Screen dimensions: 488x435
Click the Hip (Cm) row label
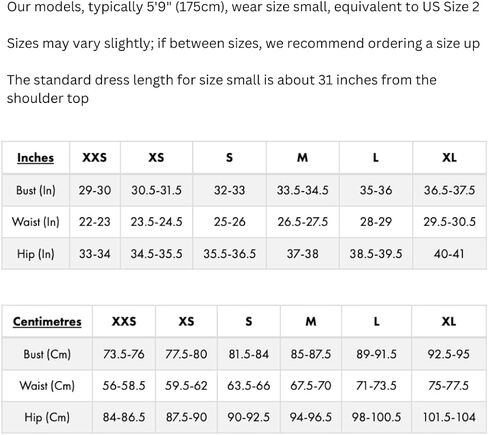(x=47, y=417)
